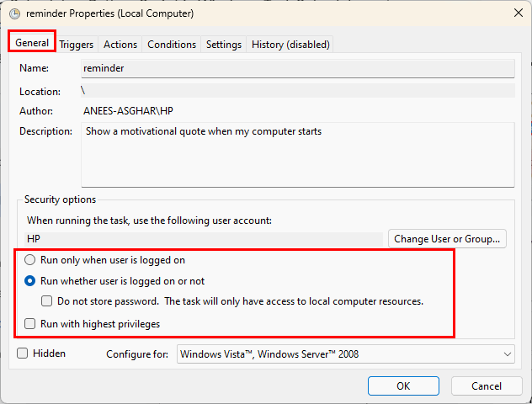
Task: Select Run only when user is logged on
Action: (30, 261)
